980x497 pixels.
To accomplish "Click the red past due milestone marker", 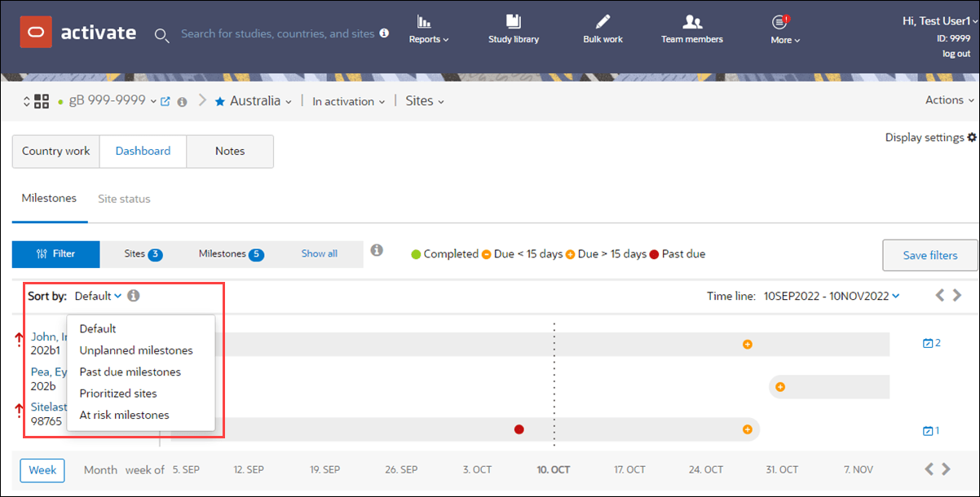I will pos(519,429).
